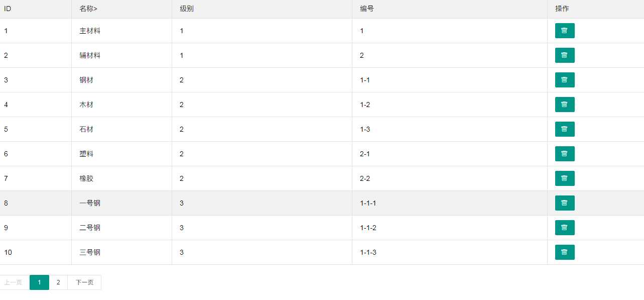Screen dimensions: 644x300
Task: Click the 上一页 previous page button
Action: [13, 282]
